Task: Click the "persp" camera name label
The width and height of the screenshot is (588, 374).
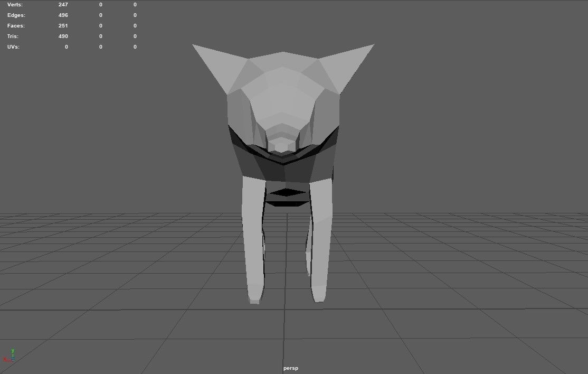Action: click(x=291, y=368)
